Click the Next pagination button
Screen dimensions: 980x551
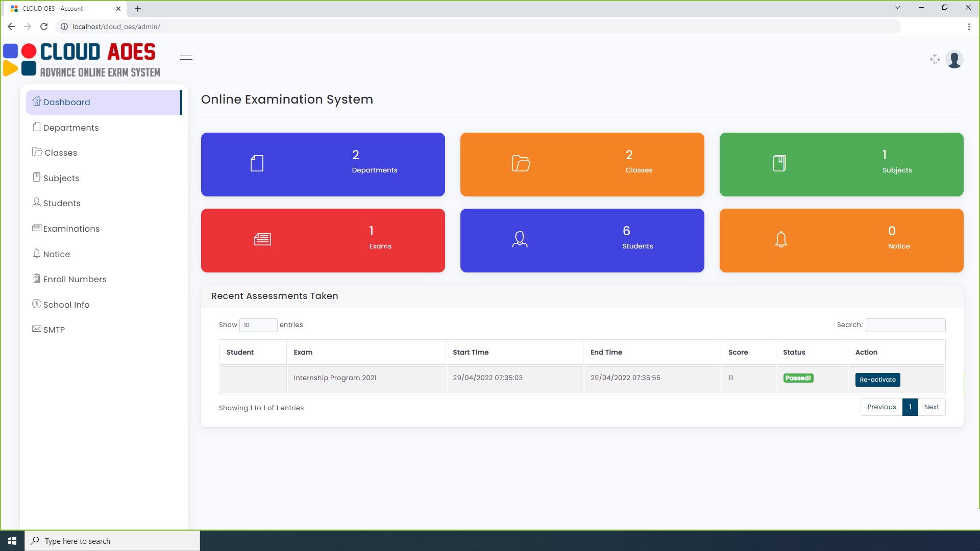tap(932, 407)
